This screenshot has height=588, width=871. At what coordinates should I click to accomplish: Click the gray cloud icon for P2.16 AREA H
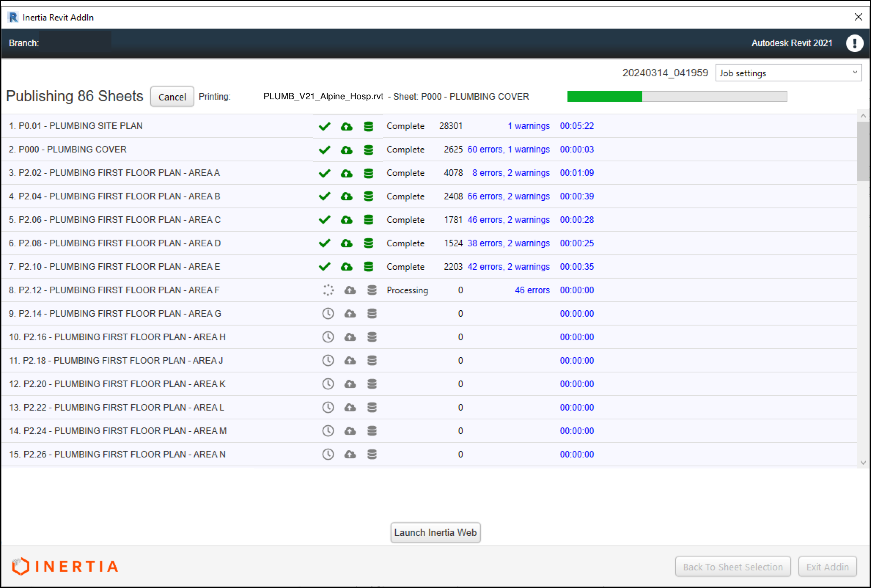(350, 337)
